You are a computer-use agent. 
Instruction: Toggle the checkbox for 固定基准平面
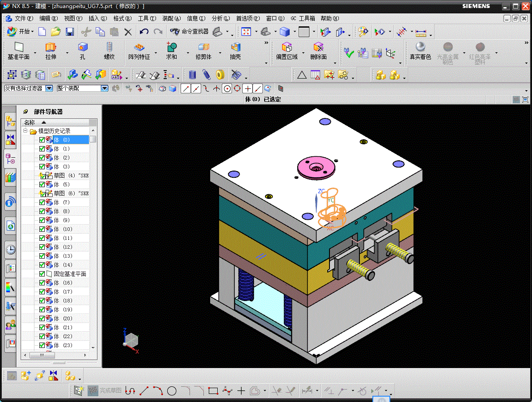tap(42, 273)
